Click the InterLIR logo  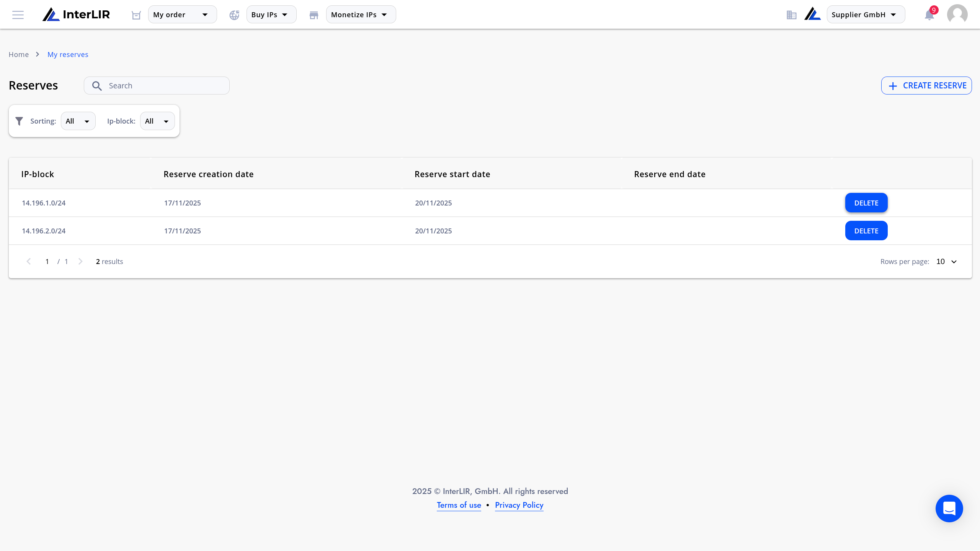pos(76,15)
